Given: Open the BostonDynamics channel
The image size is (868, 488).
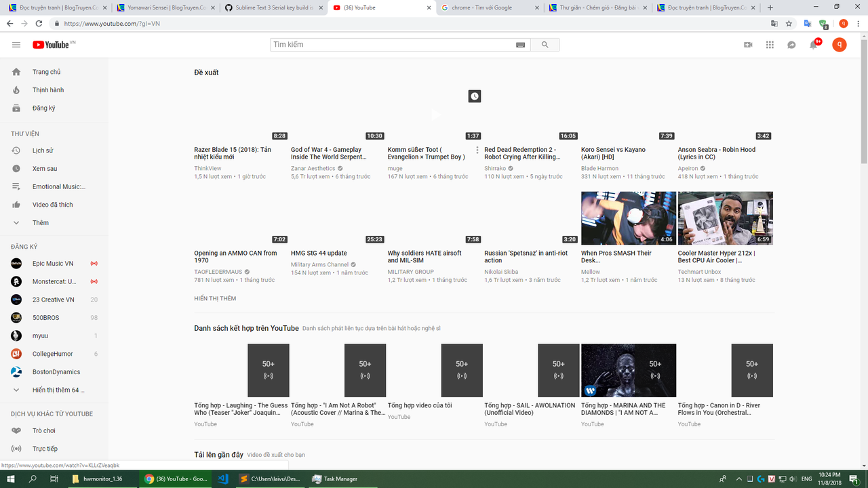Looking at the screenshot, I should (x=54, y=372).
